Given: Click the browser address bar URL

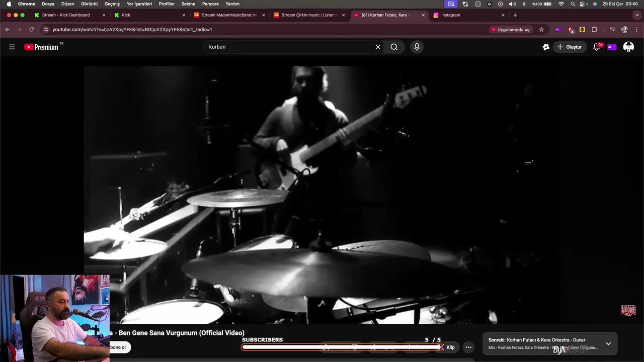Looking at the screenshot, I should [x=132, y=30].
